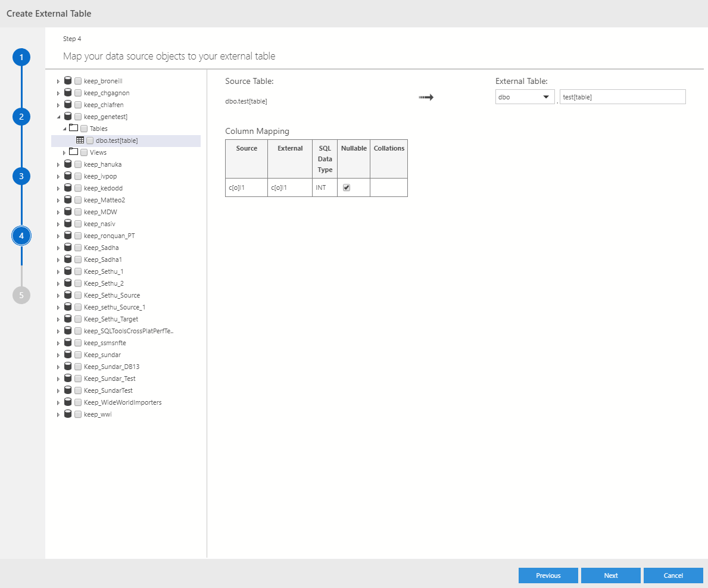The width and height of the screenshot is (708, 588).
Task: Click the Previous button
Action: tap(548, 576)
